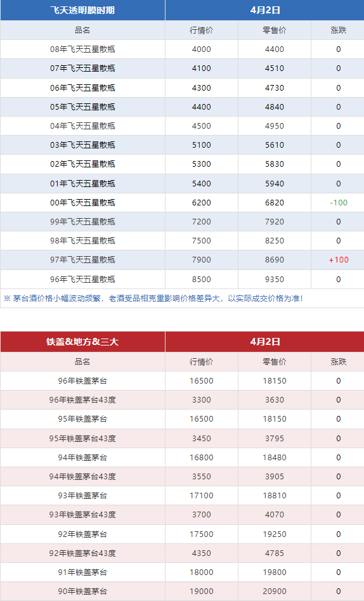Click the 零售价 column header in blue table
Image resolution: width=364 pixels, height=601 pixels.
(x=274, y=30)
